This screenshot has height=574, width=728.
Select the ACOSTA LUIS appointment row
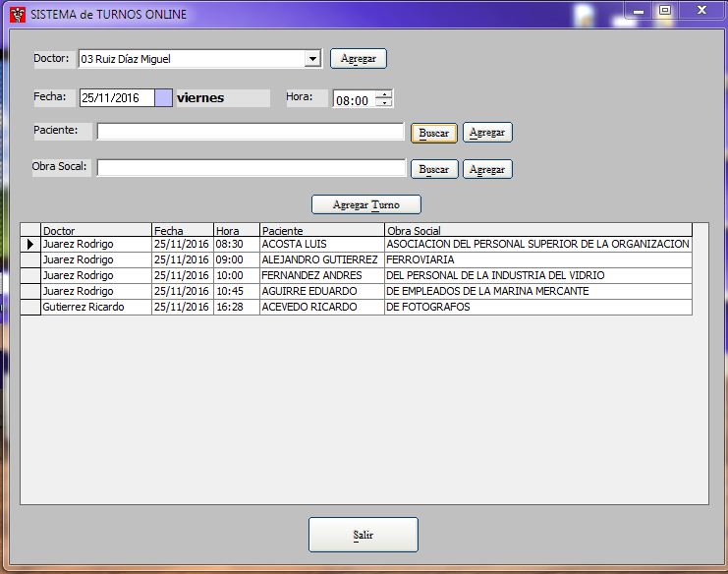click(x=320, y=244)
